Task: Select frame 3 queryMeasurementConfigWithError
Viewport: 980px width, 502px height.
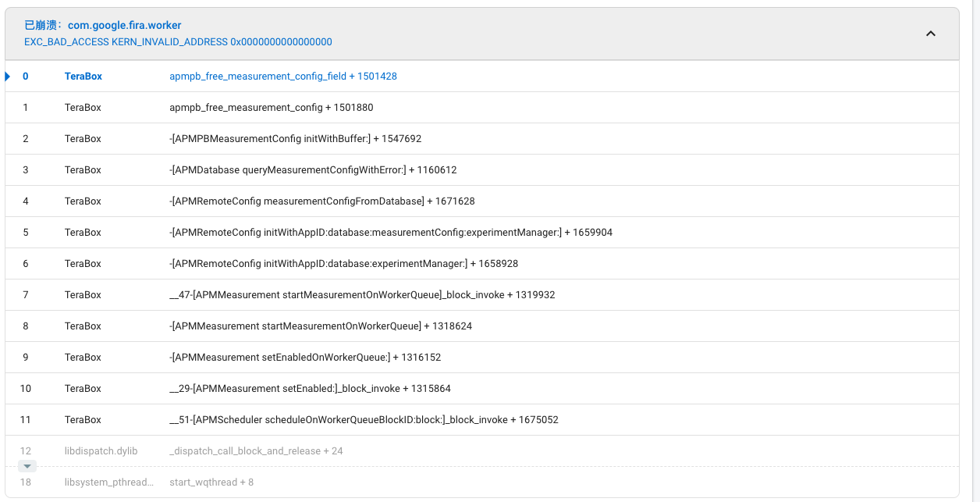Action: point(314,169)
